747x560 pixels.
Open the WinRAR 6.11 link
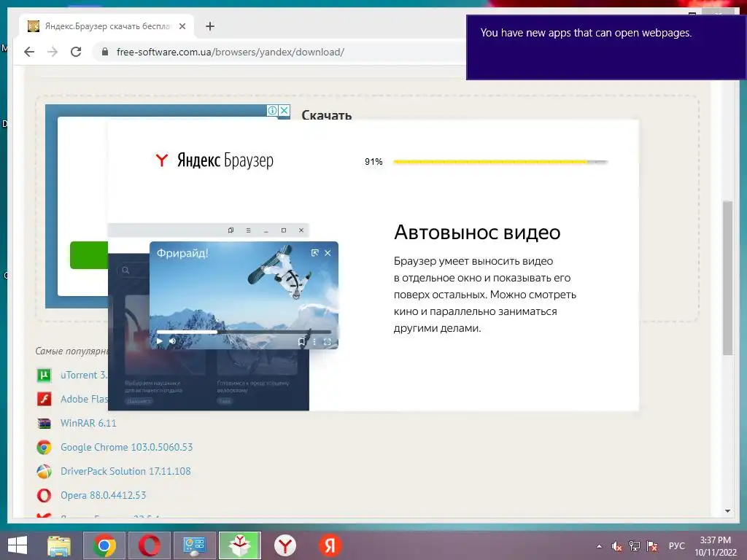tap(88, 423)
